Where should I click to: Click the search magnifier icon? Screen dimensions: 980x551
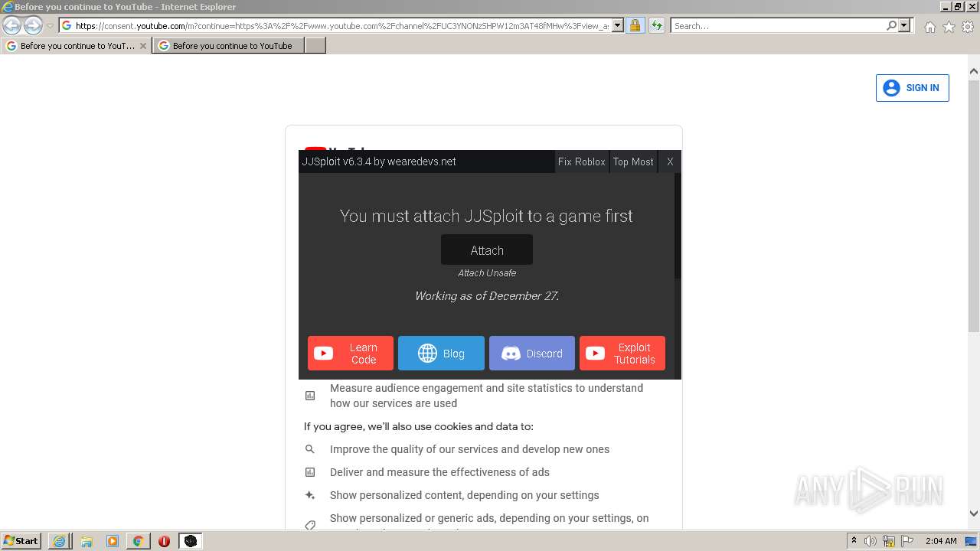[891, 25]
